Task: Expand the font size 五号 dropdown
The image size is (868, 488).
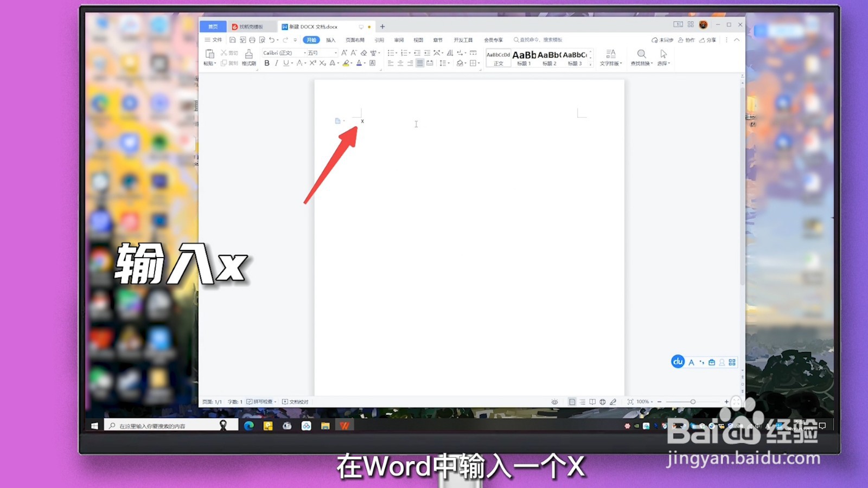Action: [x=336, y=53]
